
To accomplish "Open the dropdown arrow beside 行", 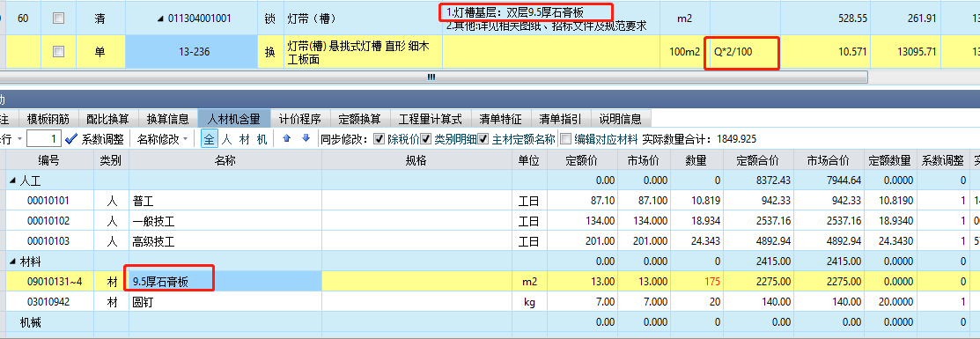I will tap(19, 139).
